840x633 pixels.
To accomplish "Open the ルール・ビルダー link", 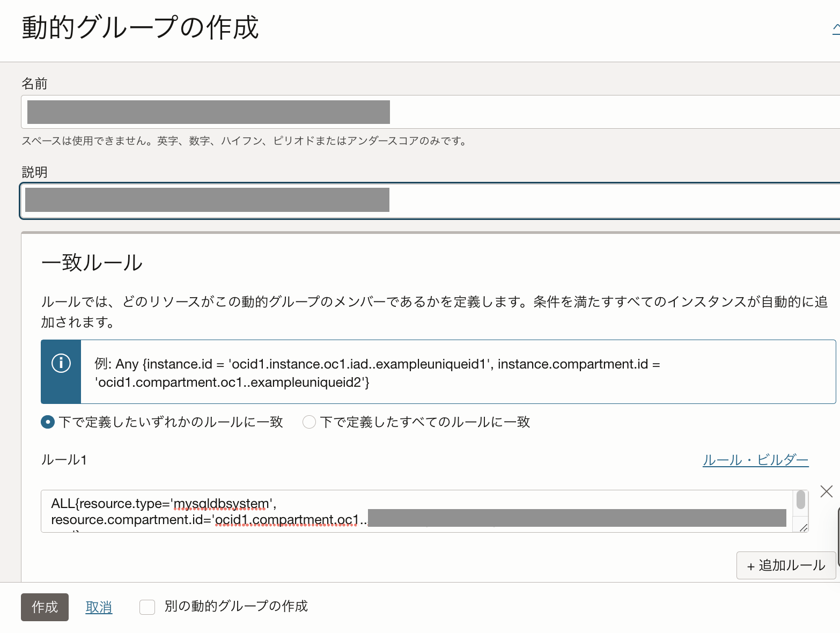I will (x=755, y=460).
